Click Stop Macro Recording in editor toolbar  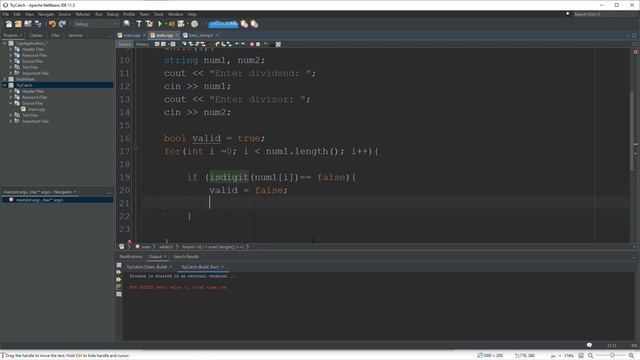(258, 44)
